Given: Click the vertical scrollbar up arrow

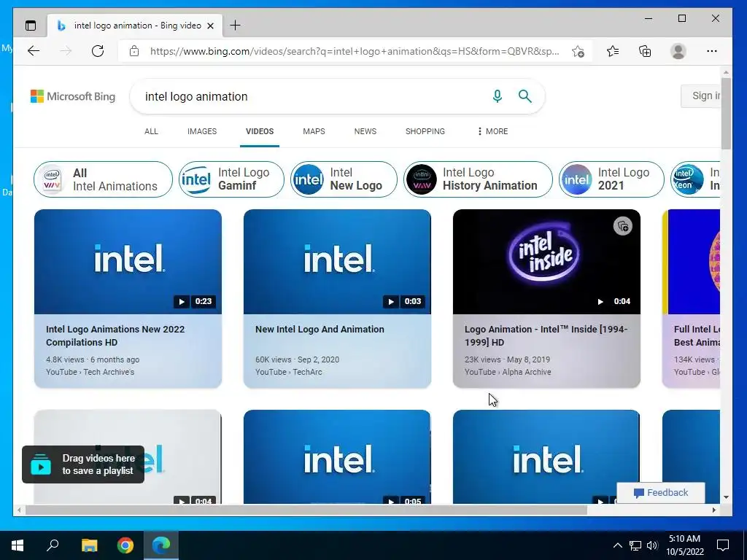Looking at the screenshot, I should tap(726, 72).
